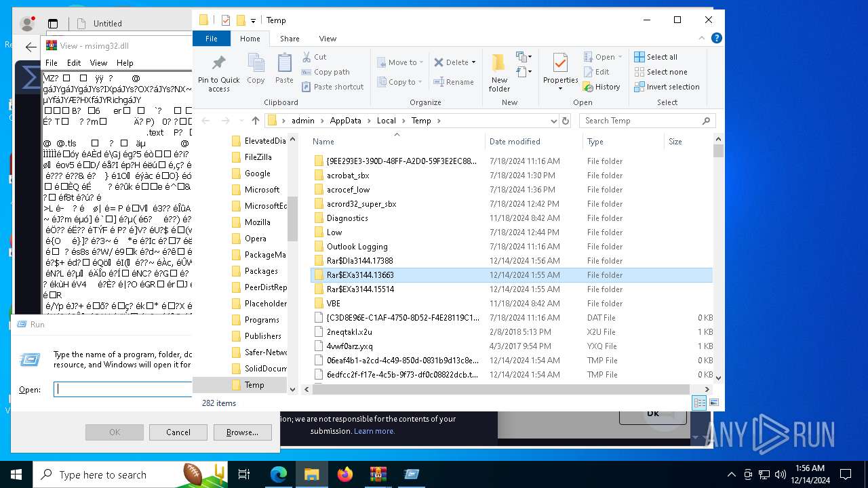This screenshot has height=488, width=868.
Task: Open Task View from the taskbar
Action: [x=244, y=474]
